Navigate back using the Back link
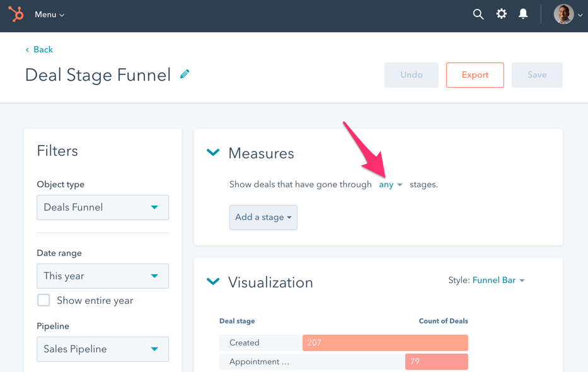The height and width of the screenshot is (372, 588). 39,49
